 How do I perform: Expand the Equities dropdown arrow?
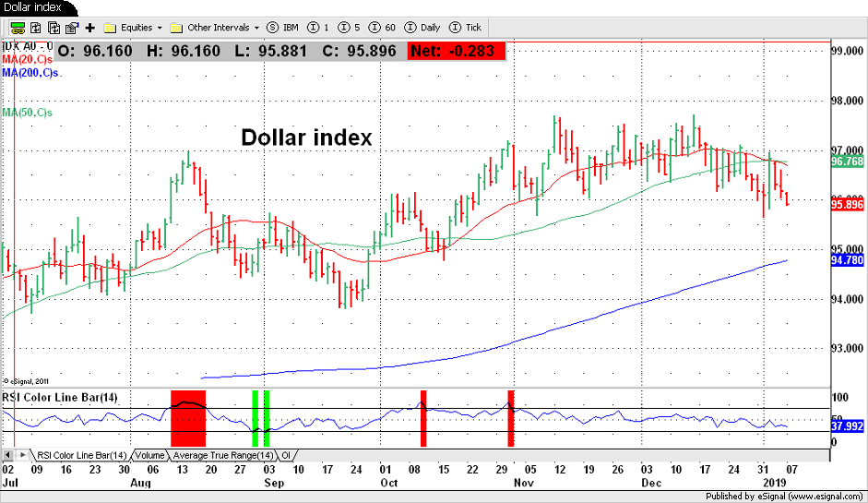[x=160, y=28]
